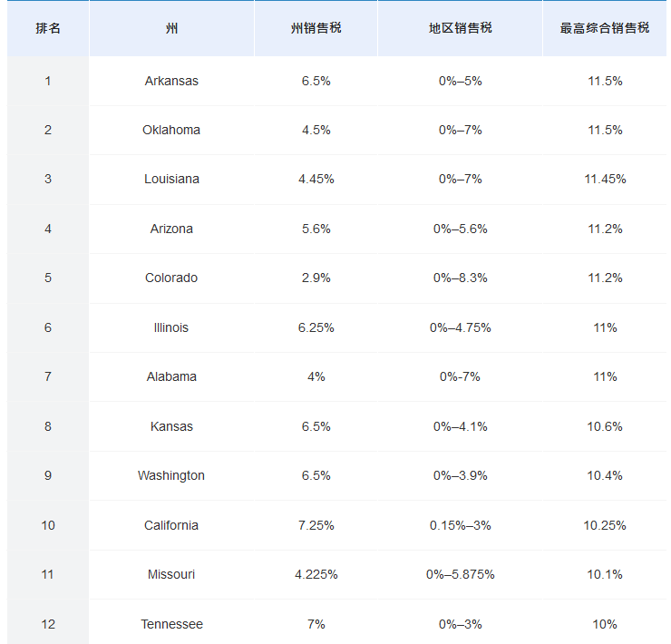This screenshot has width=671, height=644.
Task: Click the Missouri state cell
Action: (x=171, y=574)
